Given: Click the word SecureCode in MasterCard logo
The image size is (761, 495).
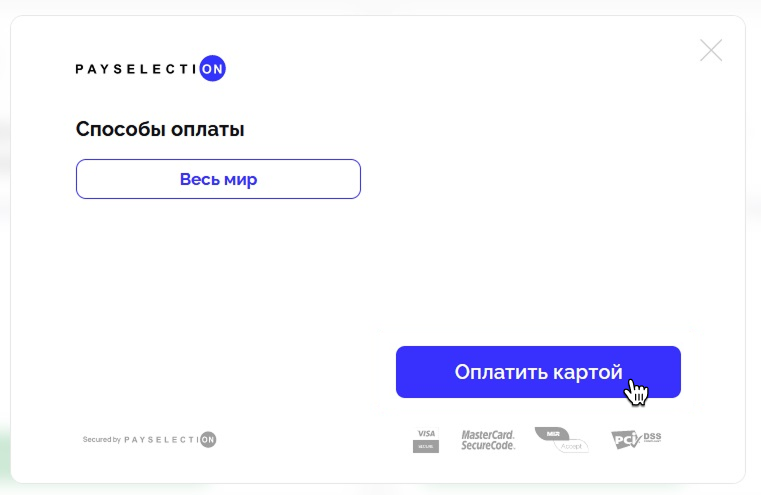Looking at the screenshot, I should click(x=488, y=446).
